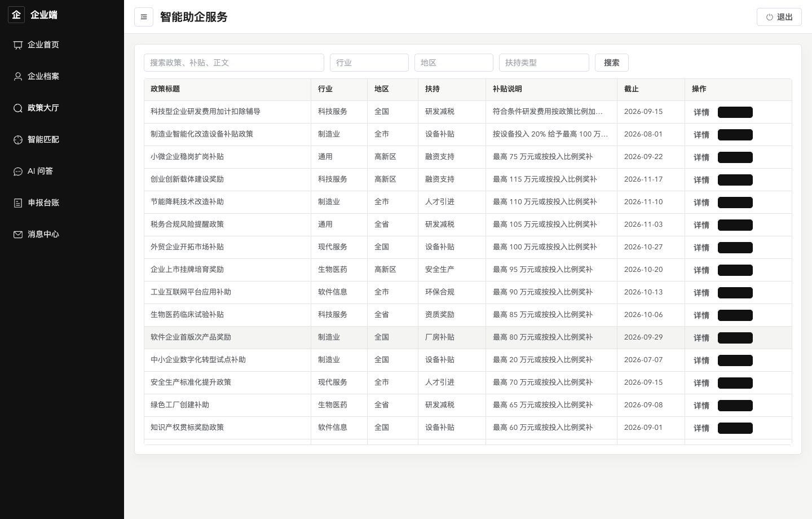Click policy title 企业上市挂牌培育奖励
The image size is (812, 519).
pyautogui.click(x=187, y=270)
